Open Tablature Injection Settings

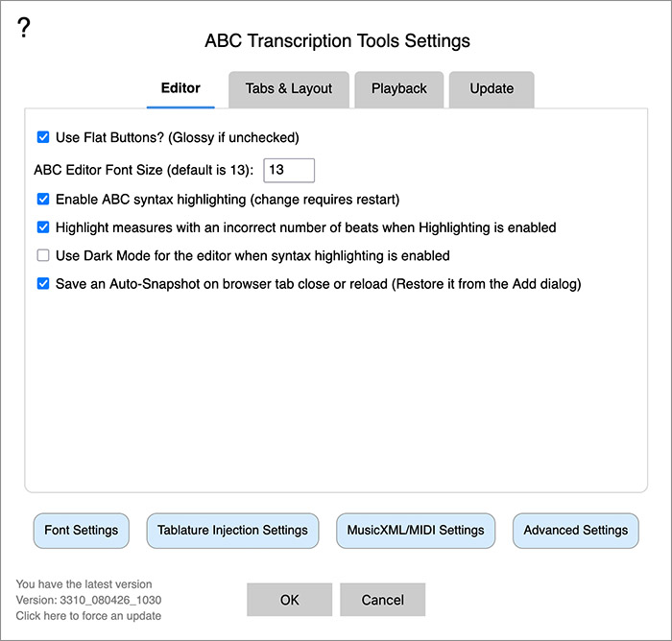pos(232,531)
